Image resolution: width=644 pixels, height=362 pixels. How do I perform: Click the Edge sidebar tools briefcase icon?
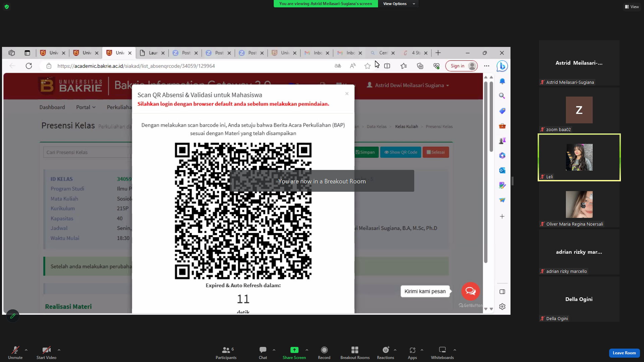[x=502, y=126]
